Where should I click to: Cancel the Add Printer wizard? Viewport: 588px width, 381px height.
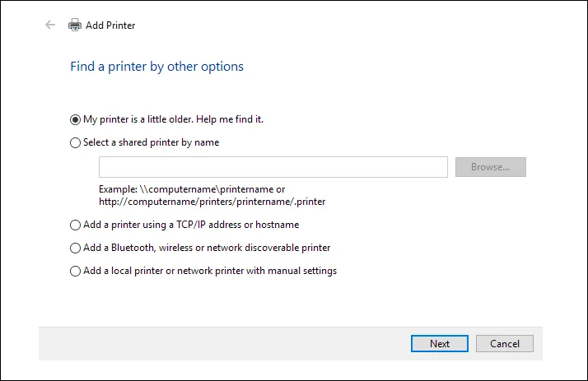[504, 343]
